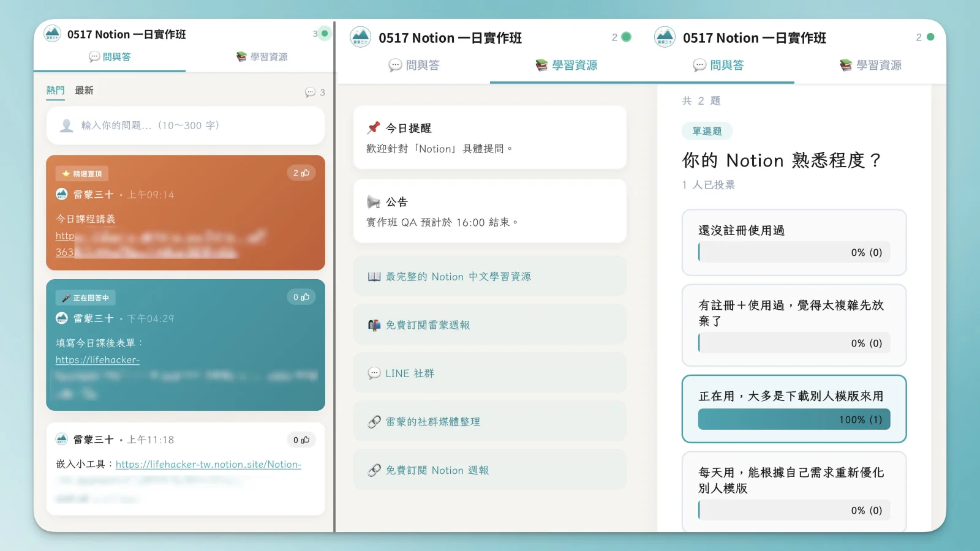
Task: Open 免費訂閱雷蒙週報 resource
Action: tap(490, 325)
